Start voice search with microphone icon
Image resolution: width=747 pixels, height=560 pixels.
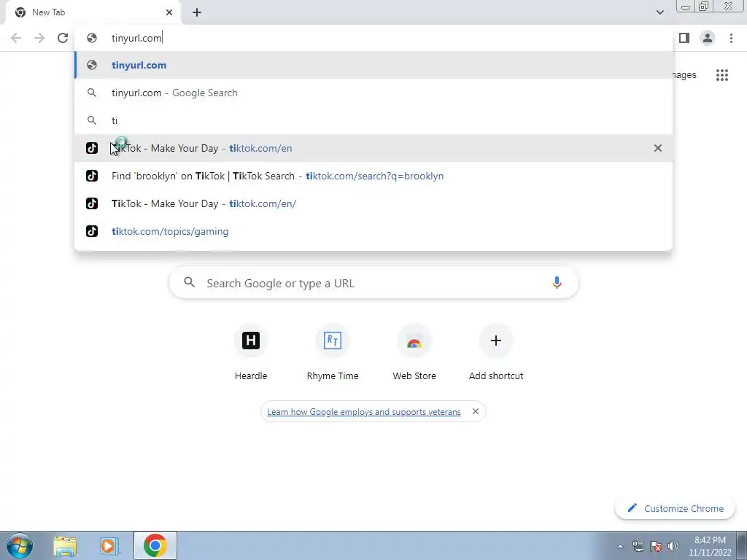coord(557,282)
